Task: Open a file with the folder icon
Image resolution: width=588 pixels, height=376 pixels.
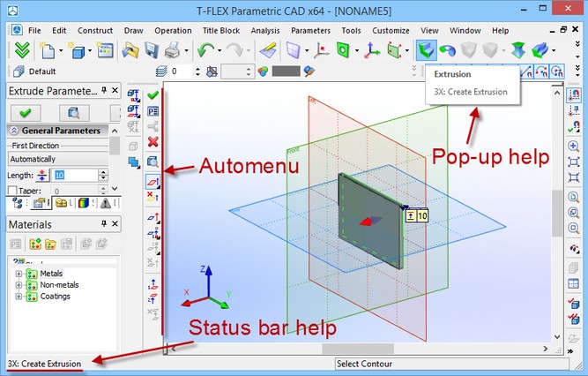Action: pos(130,50)
